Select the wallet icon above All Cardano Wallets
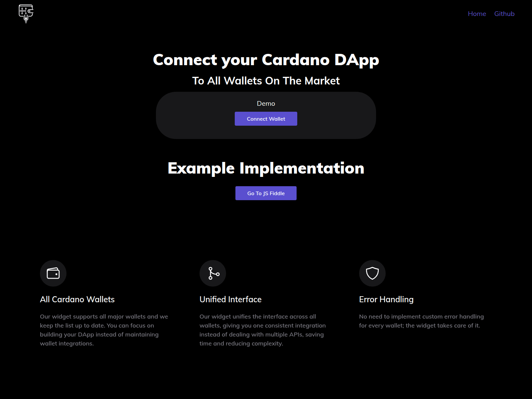Viewport: 532px width, 399px height. coord(53,273)
